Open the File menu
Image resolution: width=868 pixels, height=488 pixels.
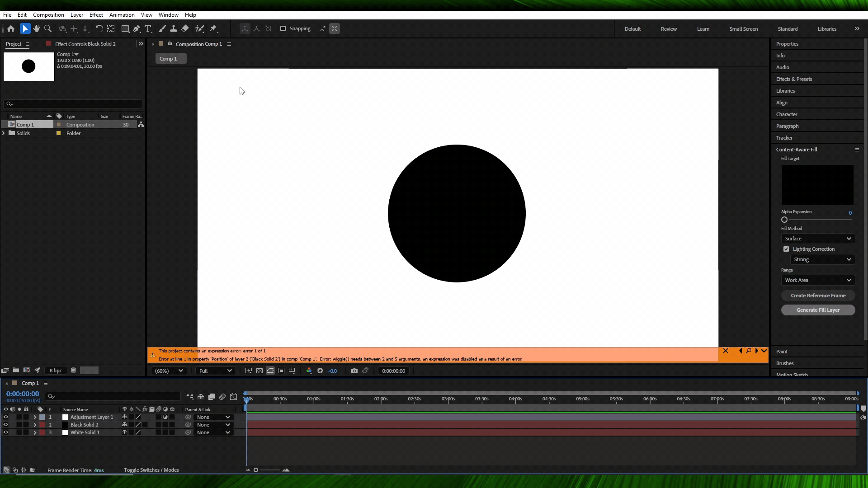pos(7,15)
